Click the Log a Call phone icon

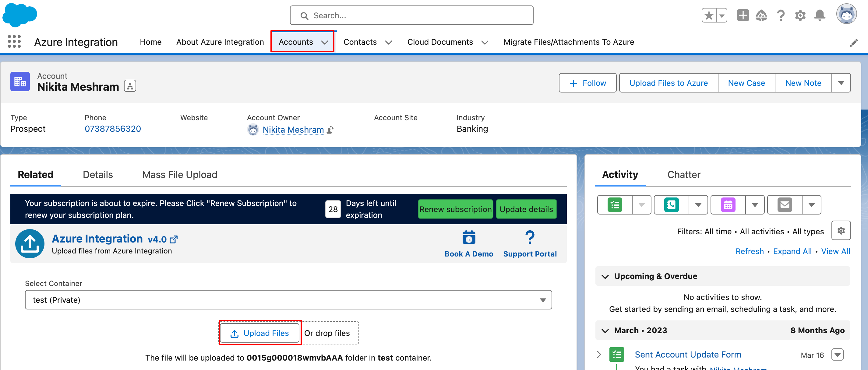[x=671, y=205]
